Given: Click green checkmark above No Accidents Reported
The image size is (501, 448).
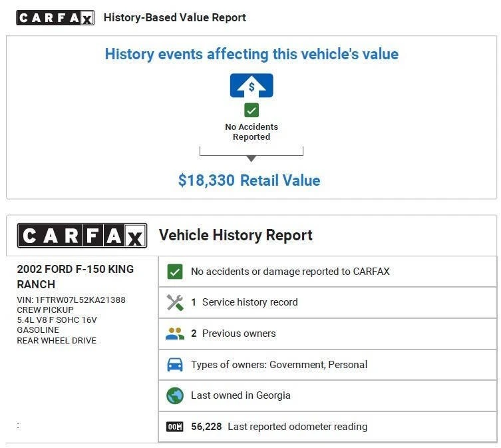Looking at the screenshot, I should [251, 111].
